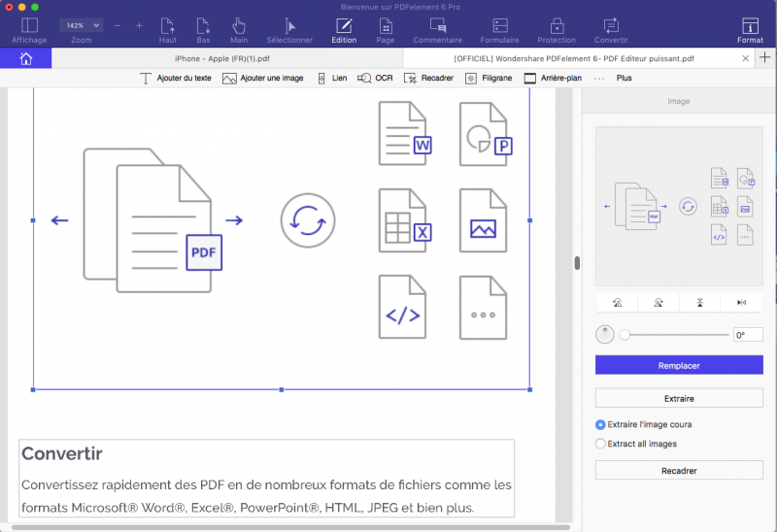Open the Commentaire toolbar section
This screenshot has height=532, width=777.
[438, 29]
